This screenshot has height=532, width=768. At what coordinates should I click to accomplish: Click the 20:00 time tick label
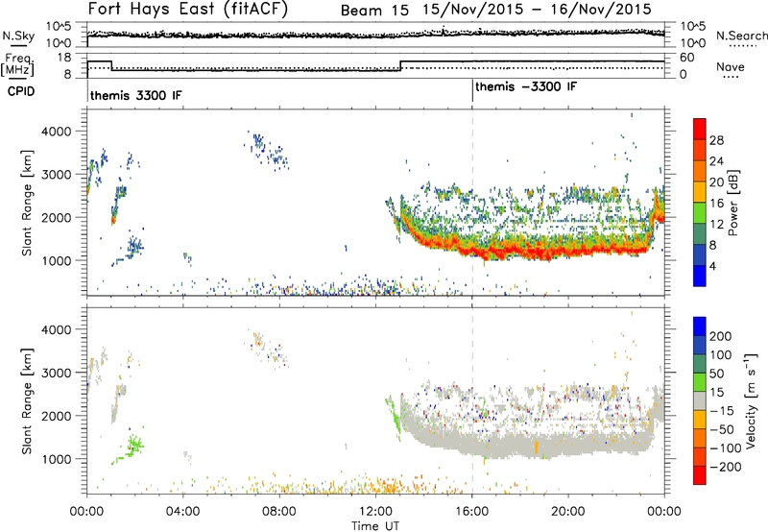pos(567,511)
